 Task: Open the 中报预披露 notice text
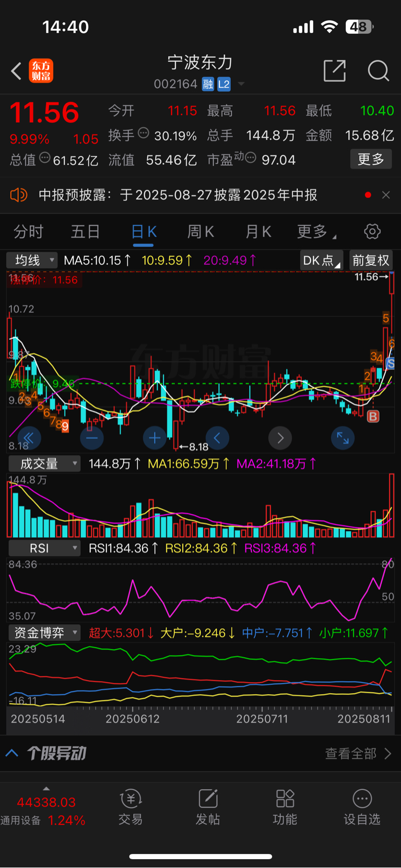(178, 195)
